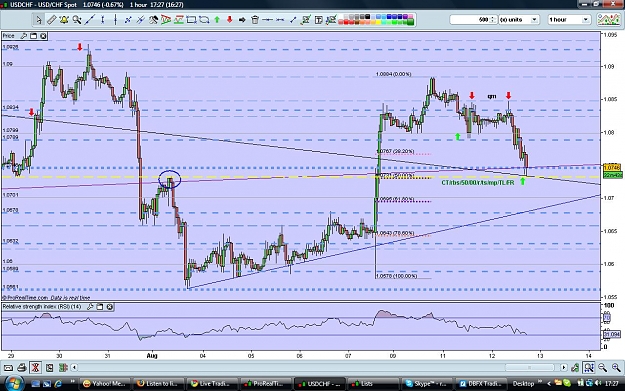The width and height of the screenshot is (625, 391).
Task: Switch to Skype taskbar window
Action: coord(426,384)
